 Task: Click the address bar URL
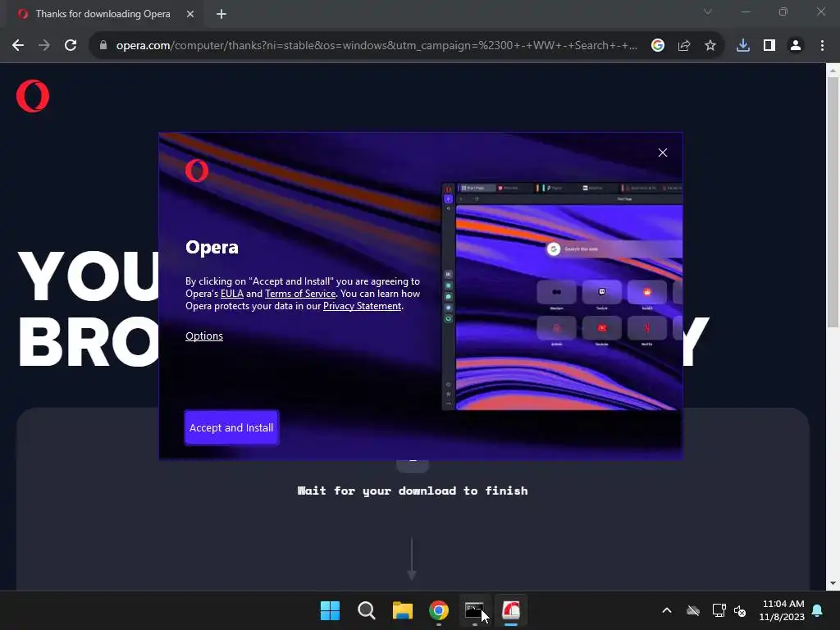(377, 46)
